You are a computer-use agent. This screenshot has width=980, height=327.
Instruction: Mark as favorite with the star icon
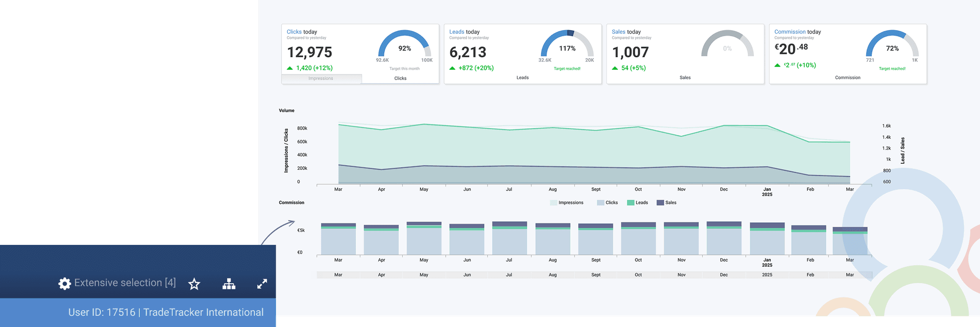(194, 284)
